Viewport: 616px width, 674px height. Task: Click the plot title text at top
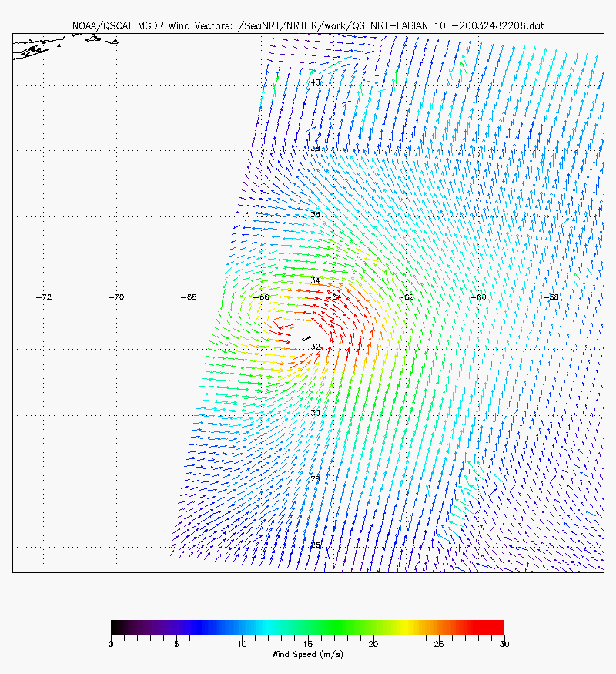pos(308,26)
